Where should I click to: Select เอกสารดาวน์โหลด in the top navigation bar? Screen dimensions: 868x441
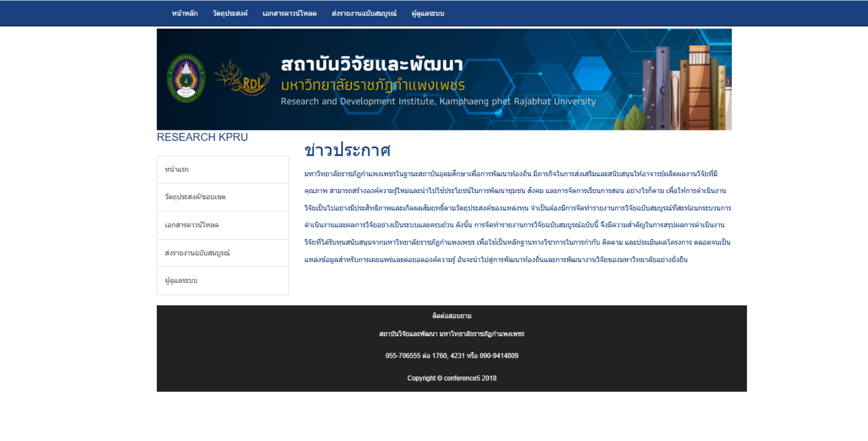289,13
